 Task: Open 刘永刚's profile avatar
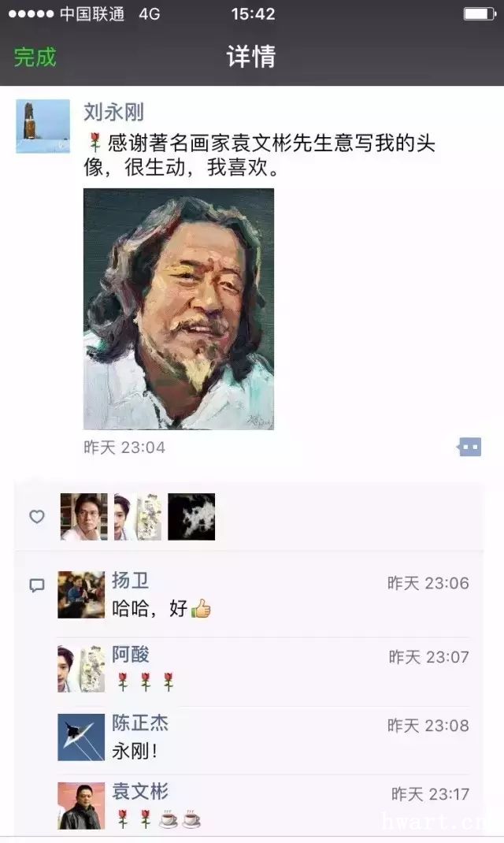43,126
